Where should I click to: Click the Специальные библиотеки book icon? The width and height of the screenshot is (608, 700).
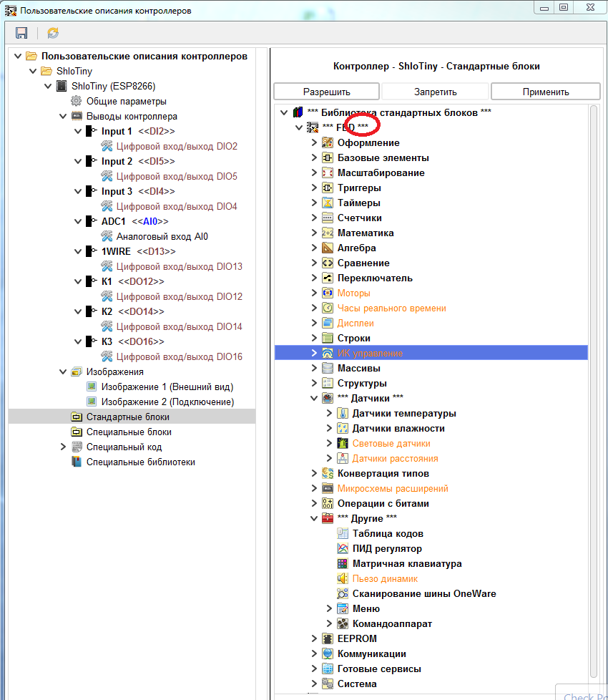(77, 462)
